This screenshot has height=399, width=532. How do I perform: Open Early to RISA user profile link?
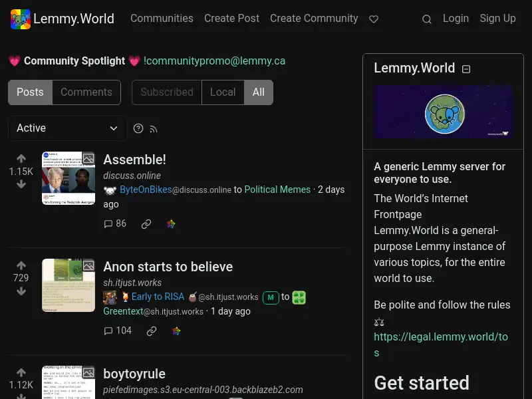click(x=158, y=297)
